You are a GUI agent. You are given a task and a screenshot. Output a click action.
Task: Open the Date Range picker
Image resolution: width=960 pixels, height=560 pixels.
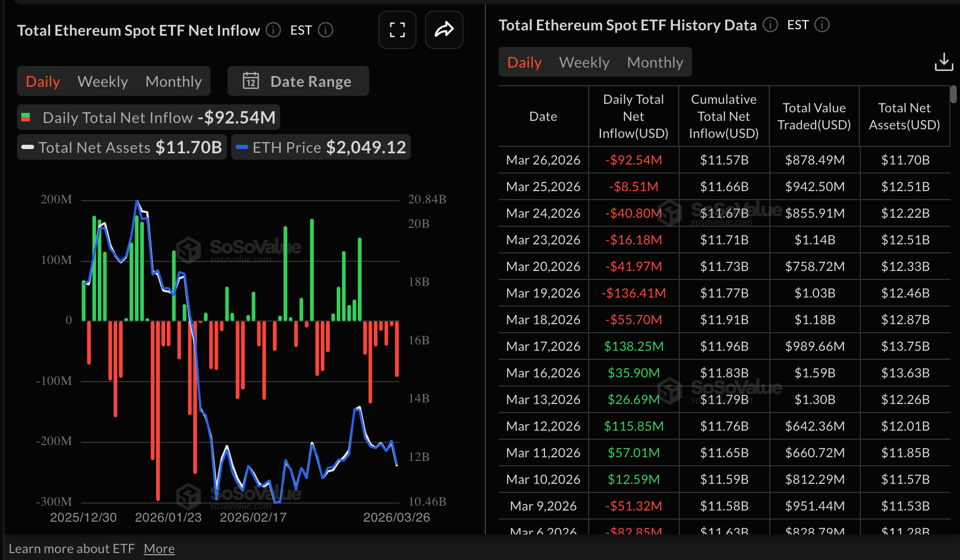[298, 81]
